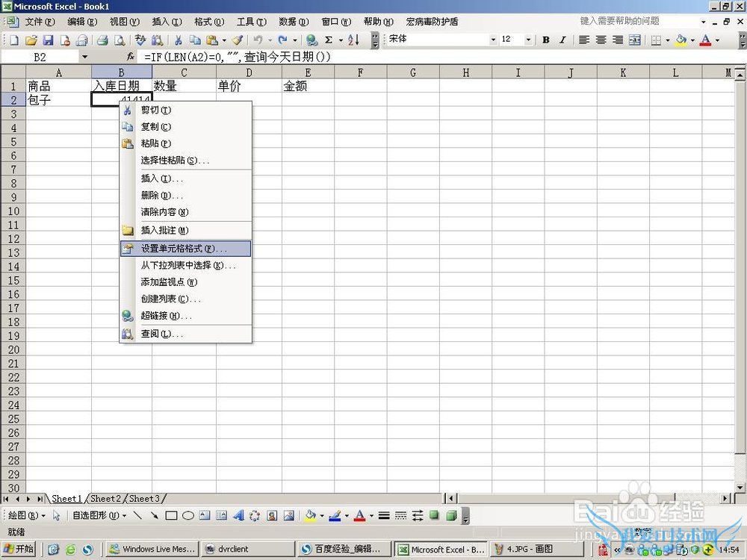747x560 pixels.
Task: Run Spelling check from the toolbar
Action: coord(140,40)
